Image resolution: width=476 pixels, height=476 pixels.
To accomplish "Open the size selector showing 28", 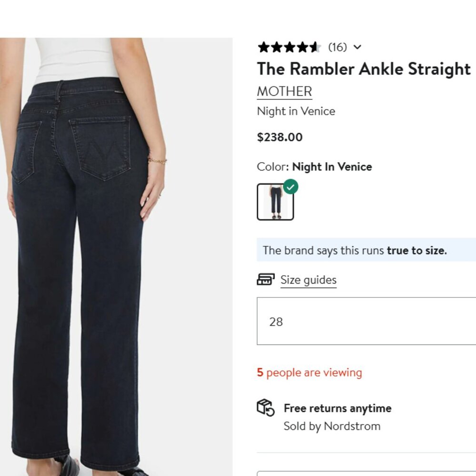I will pos(366,321).
